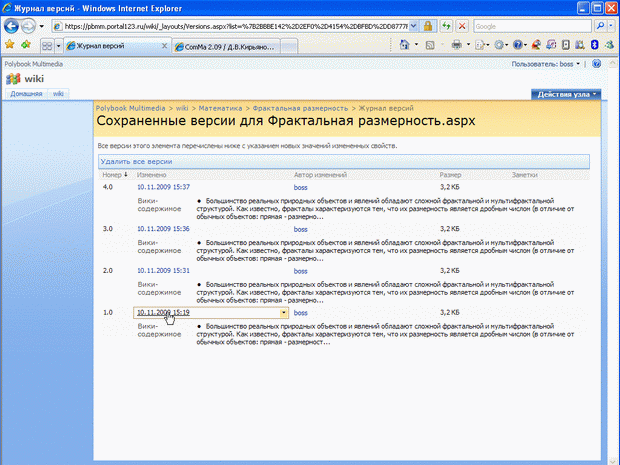Image resolution: width=620 pixels, height=465 pixels.
Task: Click the RSS feeds icon
Action: click(430, 45)
